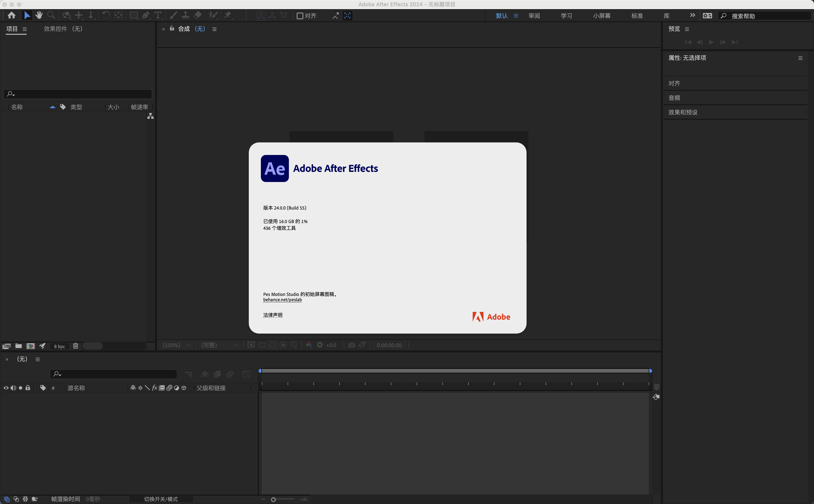Screen dimensions: 814x504
Task: Click the trash delete icon in Project panel
Action: pyautogui.click(x=76, y=346)
